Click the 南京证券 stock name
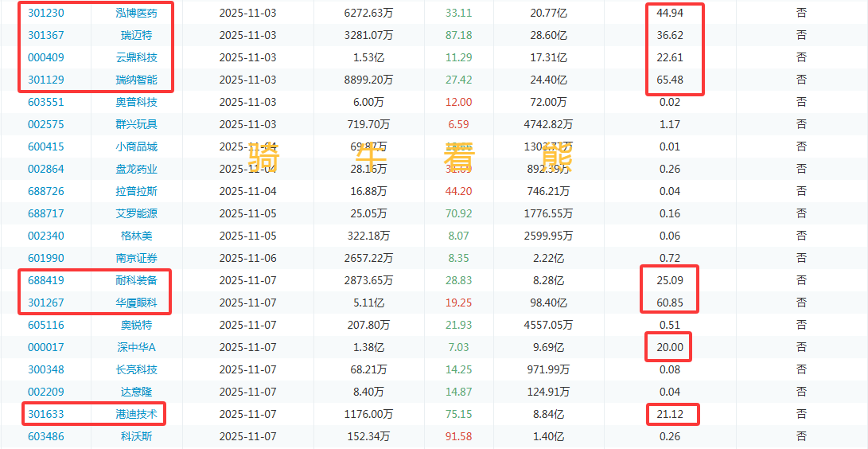Viewport: 868px width, 449px height. coord(136,258)
